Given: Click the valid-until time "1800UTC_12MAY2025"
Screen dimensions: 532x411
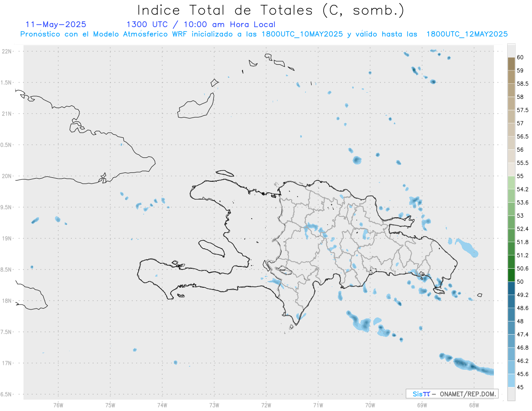Looking at the screenshot, I should [x=467, y=34].
